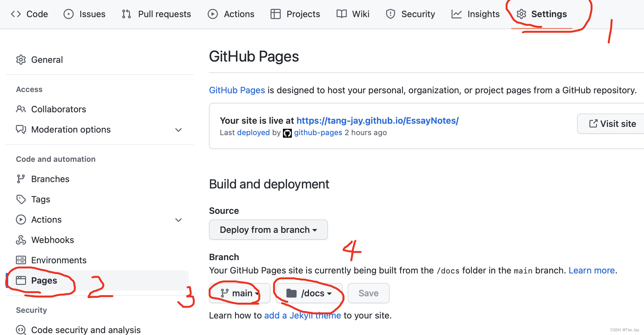Image resolution: width=644 pixels, height=335 pixels.
Task: Click the github-pages avatar icon
Action: pyautogui.click(x=287, y=133)
